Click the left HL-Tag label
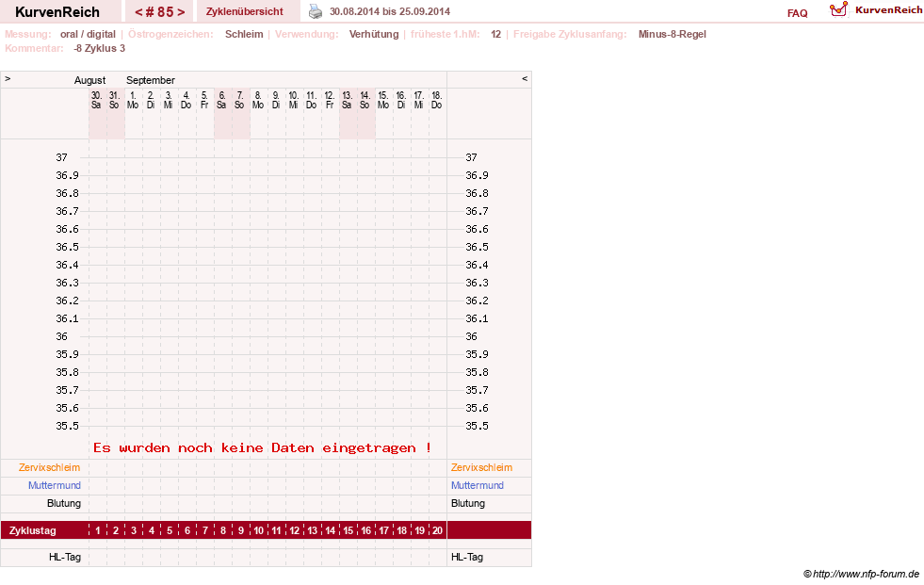This screenshot has height=585, width=924. point(65,558)
